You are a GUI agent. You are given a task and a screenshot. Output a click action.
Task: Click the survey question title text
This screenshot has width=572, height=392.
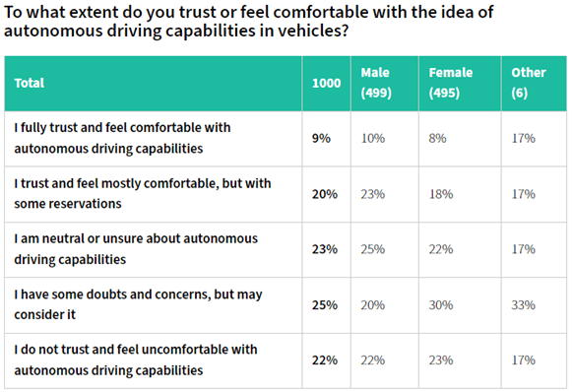tap(248, 21)
